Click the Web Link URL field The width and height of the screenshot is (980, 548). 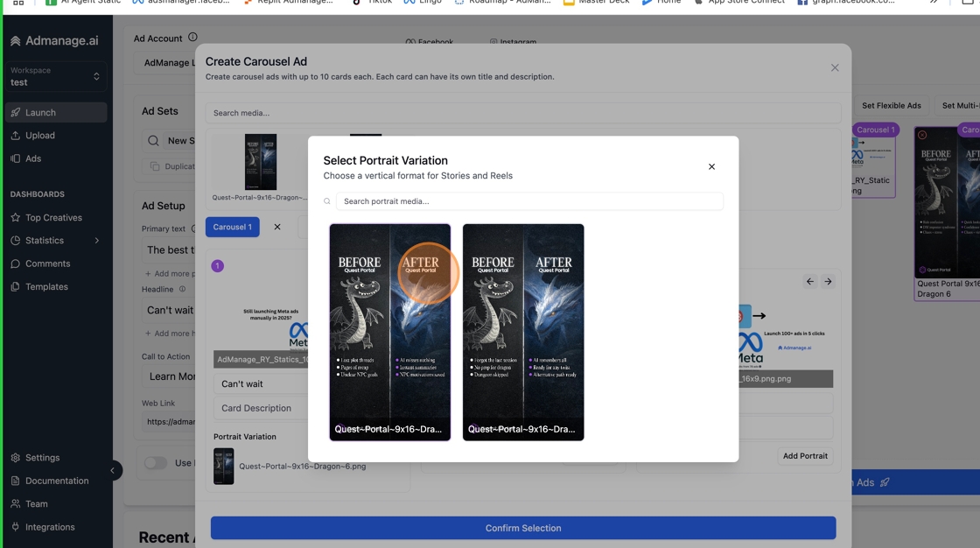(x=170, y=422)
